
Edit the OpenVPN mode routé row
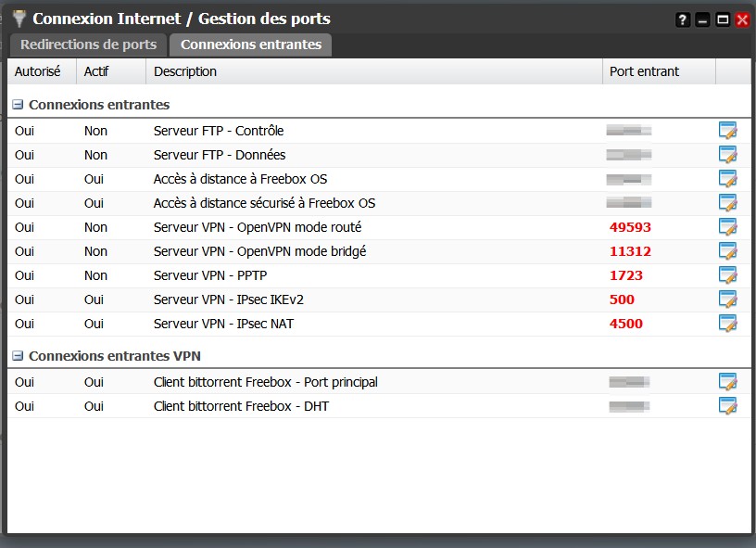[x=727, y=227]
